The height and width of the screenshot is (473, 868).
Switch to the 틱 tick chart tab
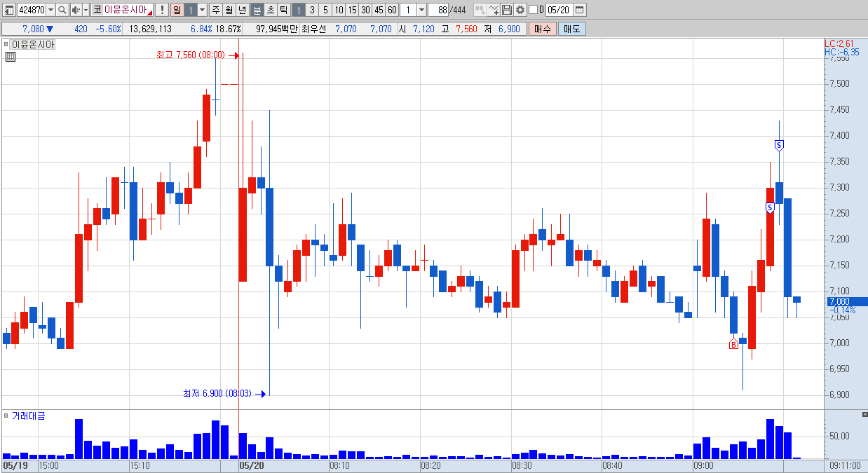pyautogui.click(x=283, y=10)
